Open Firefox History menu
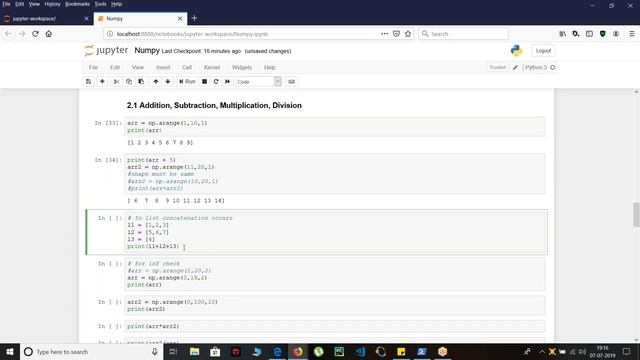Image resolution: width=640 pixels, height=360 pixels. 52,4
